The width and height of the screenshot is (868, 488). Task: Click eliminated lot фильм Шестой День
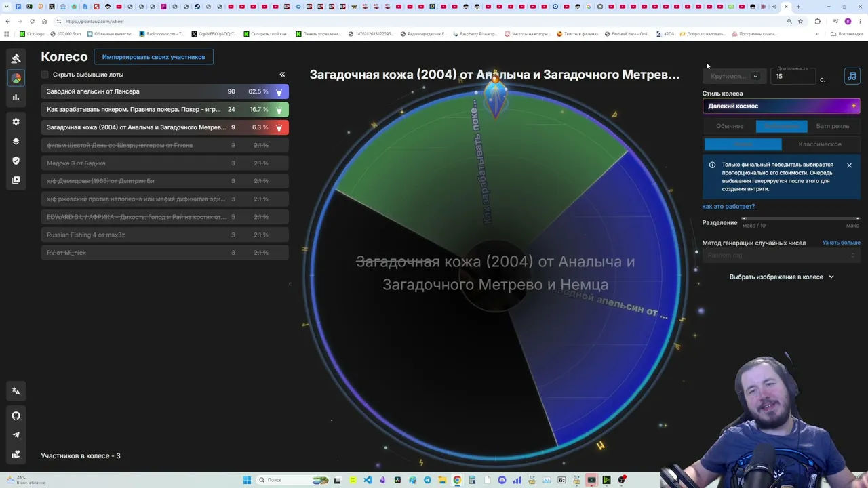click(x=165, y=145)
